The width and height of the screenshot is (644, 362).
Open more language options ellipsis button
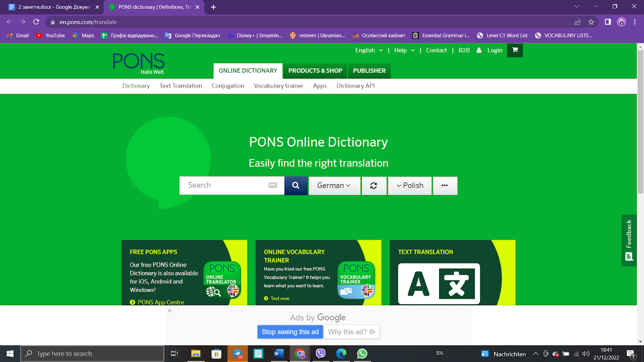pyautogui.click(x=445, y=186)
